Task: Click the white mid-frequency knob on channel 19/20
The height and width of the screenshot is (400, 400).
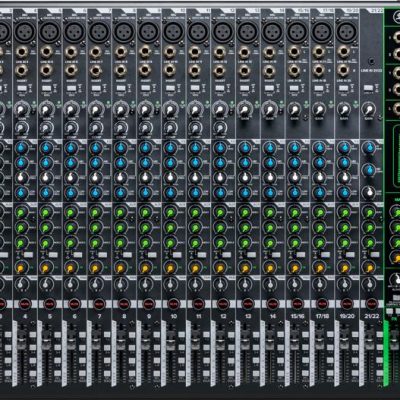Action: (x=344, y=178)
